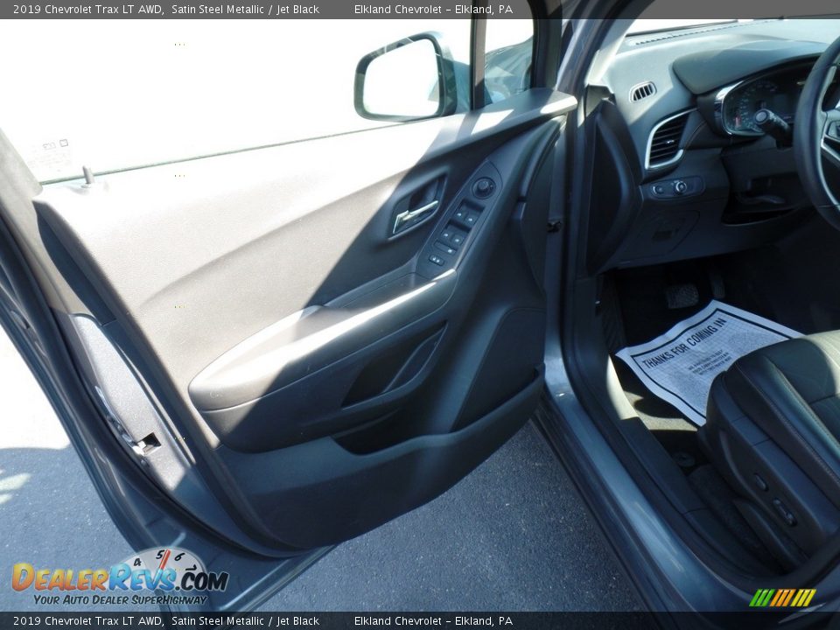This screenshot has width=840, height=630.
Task: Select the striped green logo in bottom right corner
Action: pos(783,598)
